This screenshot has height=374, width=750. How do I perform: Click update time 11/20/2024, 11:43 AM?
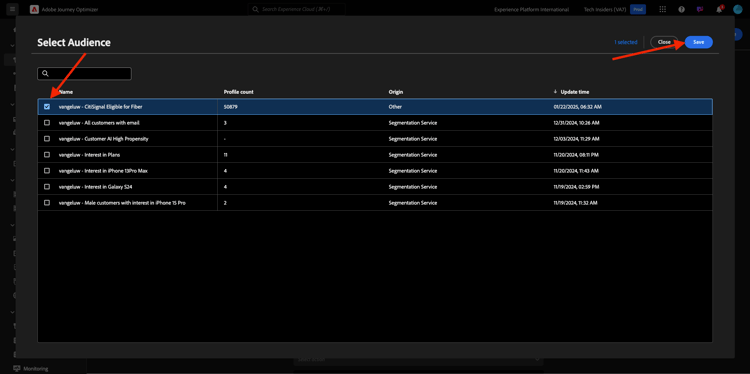click(x=576, y=171)
